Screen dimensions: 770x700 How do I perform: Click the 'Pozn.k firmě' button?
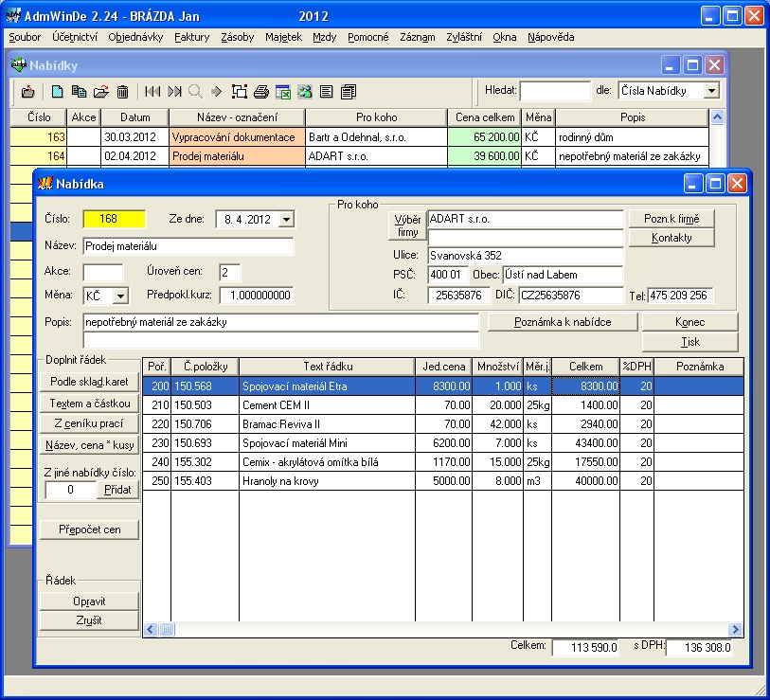click(x=672, y=219)
